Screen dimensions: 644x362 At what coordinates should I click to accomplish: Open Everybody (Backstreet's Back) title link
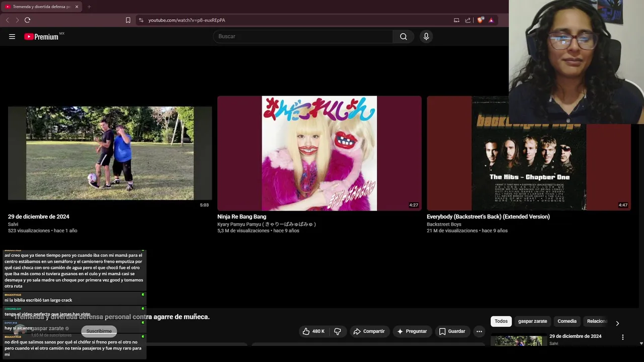click(488, 217)
